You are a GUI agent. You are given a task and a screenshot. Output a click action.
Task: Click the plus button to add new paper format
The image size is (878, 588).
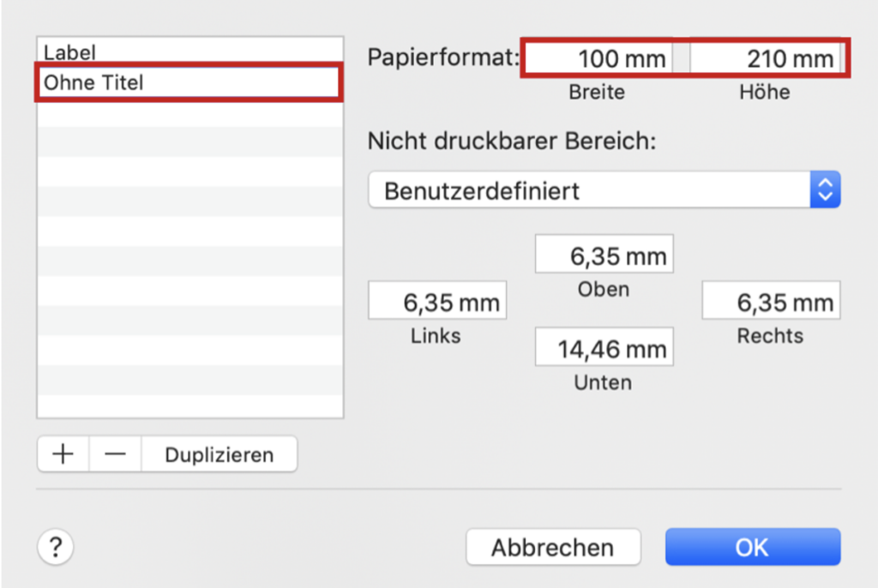point(62,453)
